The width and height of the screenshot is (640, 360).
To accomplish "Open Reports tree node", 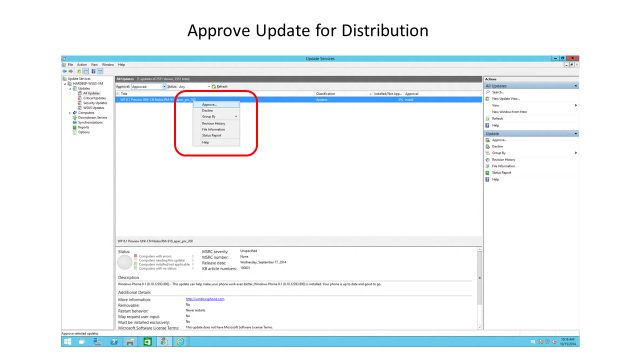I will click(83, 127).
